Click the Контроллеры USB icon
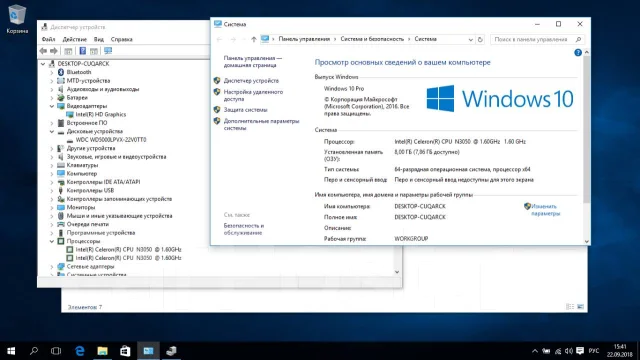Screen dimensions: 640x360 61,191
